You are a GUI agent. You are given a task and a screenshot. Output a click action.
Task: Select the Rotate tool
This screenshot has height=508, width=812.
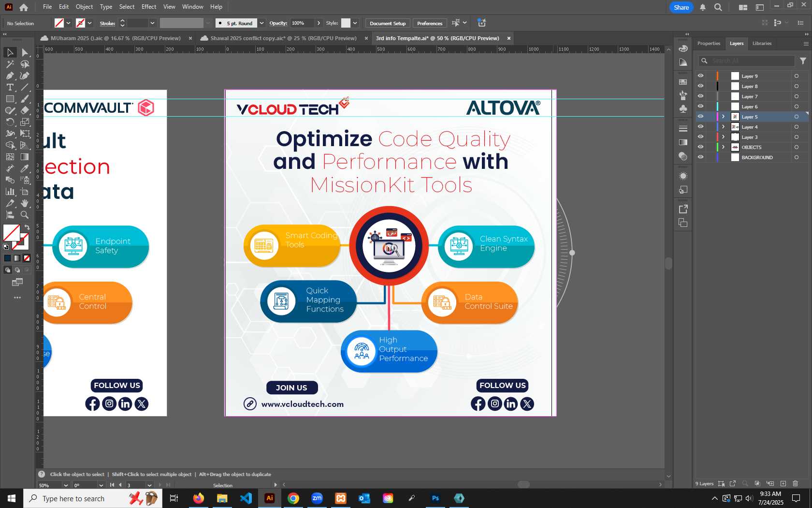[x=10, y=122]
